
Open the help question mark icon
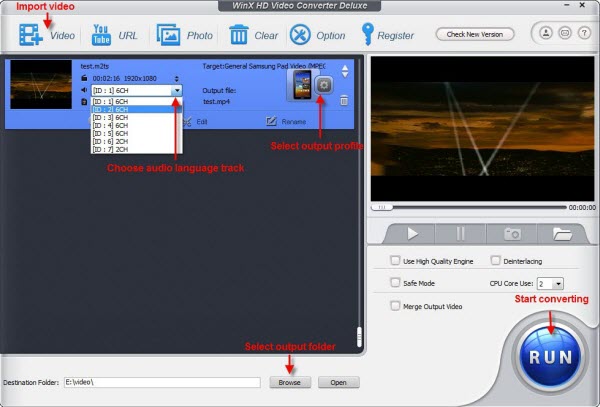[x=584, y=33]
